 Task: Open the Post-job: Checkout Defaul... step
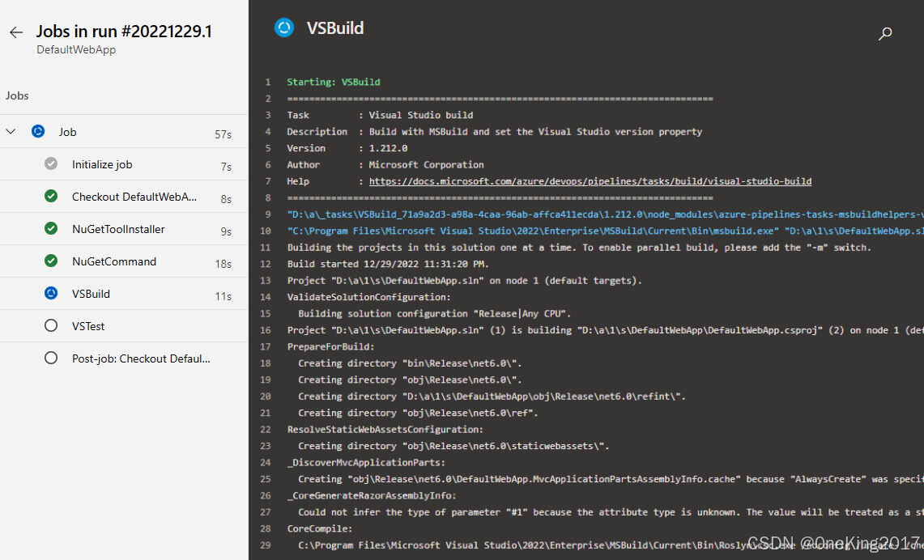pyautogui.click(x=124, y=358)
